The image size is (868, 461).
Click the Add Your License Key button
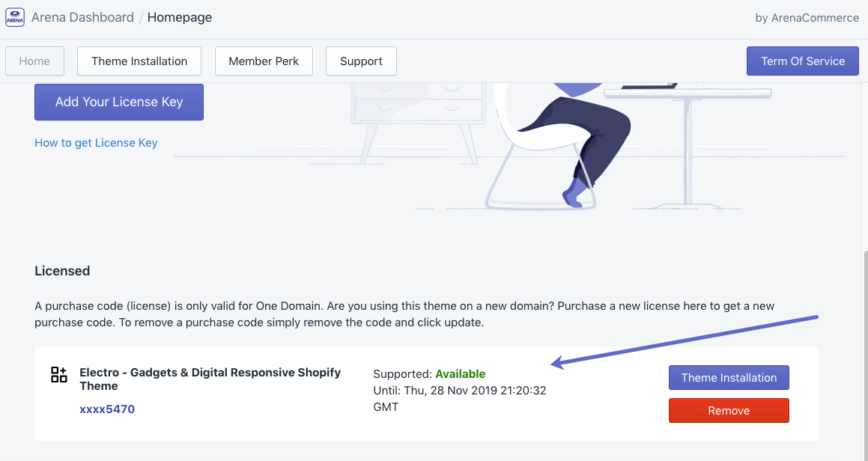118,102
